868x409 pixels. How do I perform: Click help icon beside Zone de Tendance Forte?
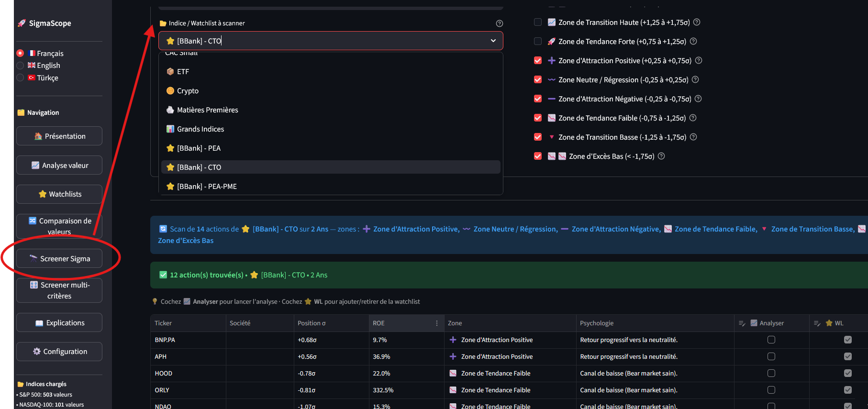point(693,41)
